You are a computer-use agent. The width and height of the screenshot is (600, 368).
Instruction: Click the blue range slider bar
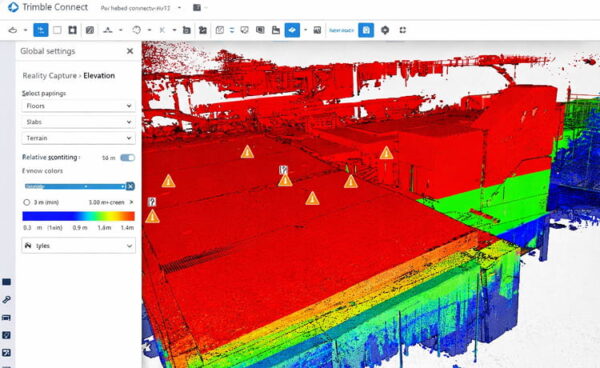[x=75, y=186]
